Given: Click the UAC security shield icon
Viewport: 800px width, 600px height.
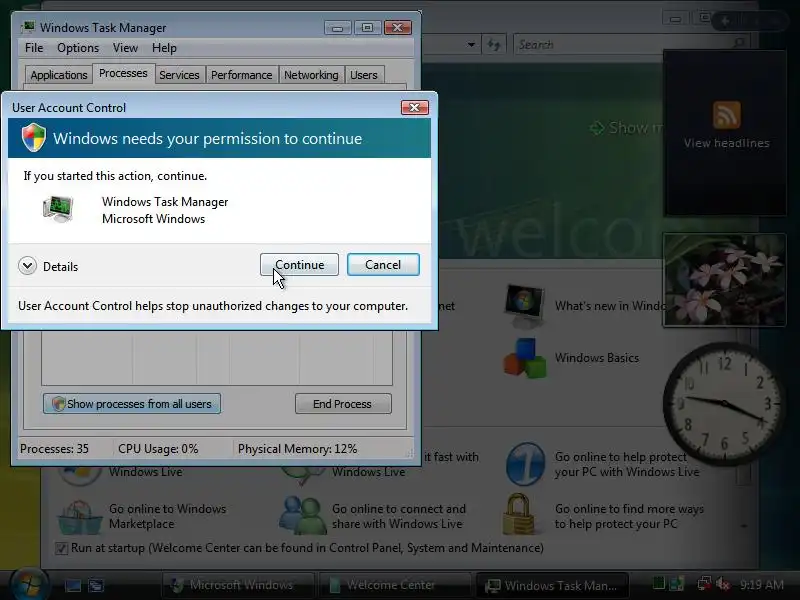Looking at the screenshot, I should point(34,138).
